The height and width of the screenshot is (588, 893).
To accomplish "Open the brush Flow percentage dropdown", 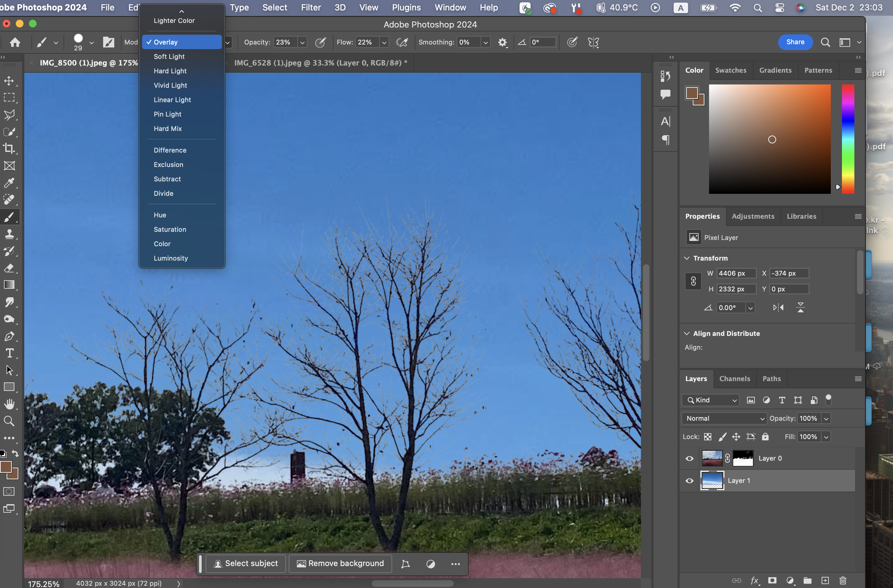I will click(x=384, y=43).
